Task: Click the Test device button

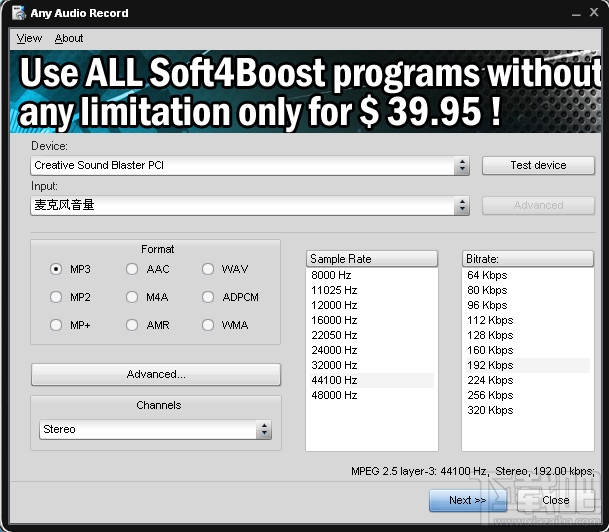Action: pyautogui.click(x=538, y=165)
